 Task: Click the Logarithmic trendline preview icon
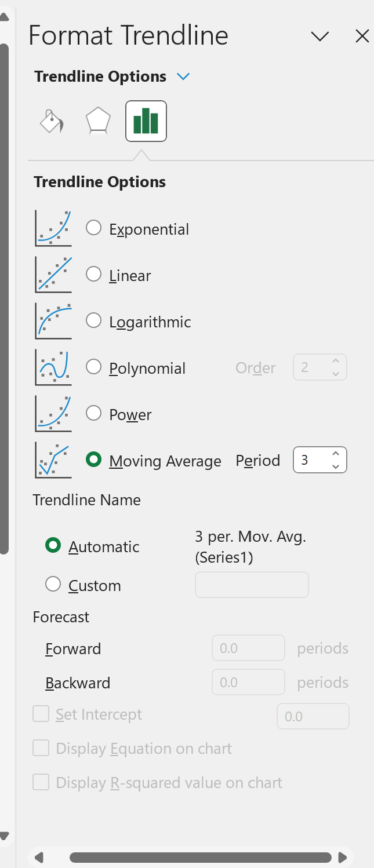point(53,320)
